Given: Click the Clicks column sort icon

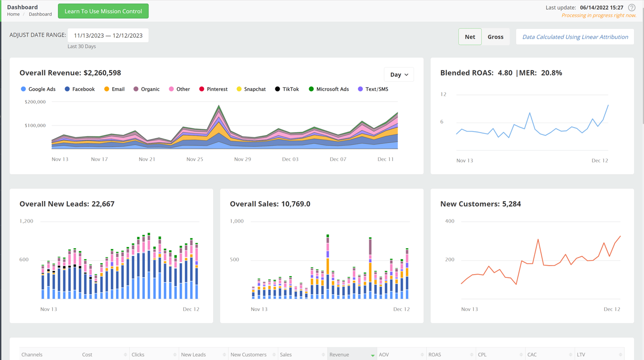Looking at the screenshot, I should (175, 355).
